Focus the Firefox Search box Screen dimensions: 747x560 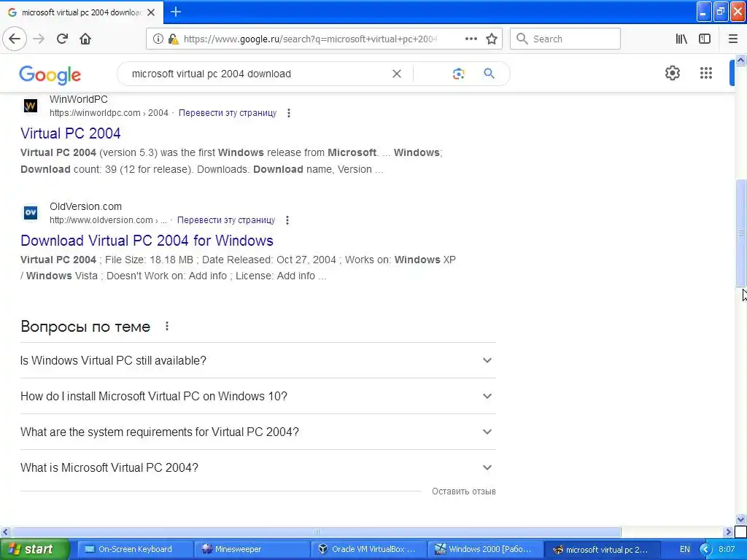coord(565,39)
